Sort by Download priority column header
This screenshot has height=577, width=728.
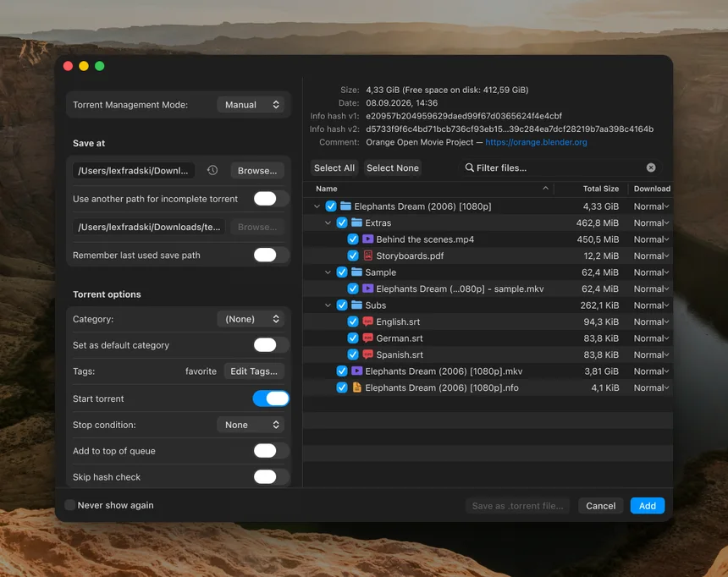click(652, 189)
